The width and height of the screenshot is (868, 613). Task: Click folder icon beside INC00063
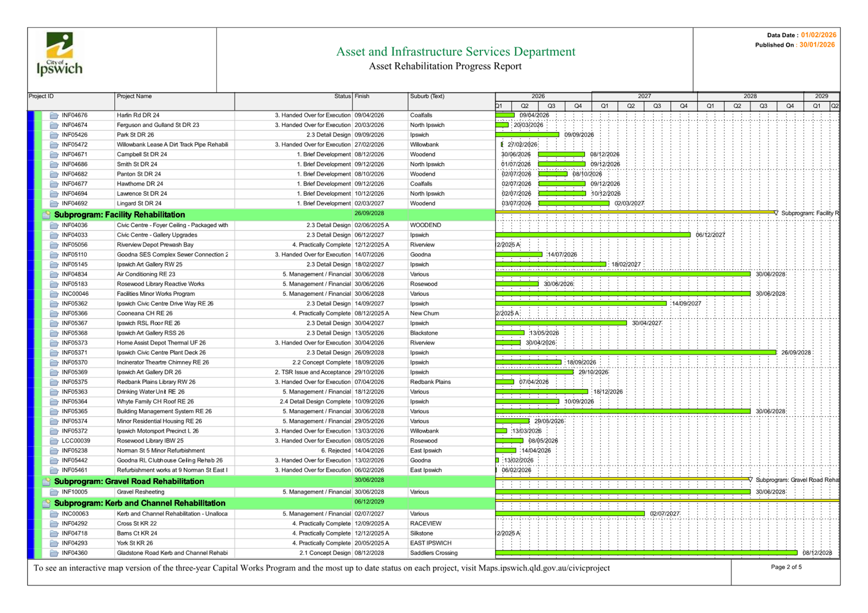click(x=54, y=514)
